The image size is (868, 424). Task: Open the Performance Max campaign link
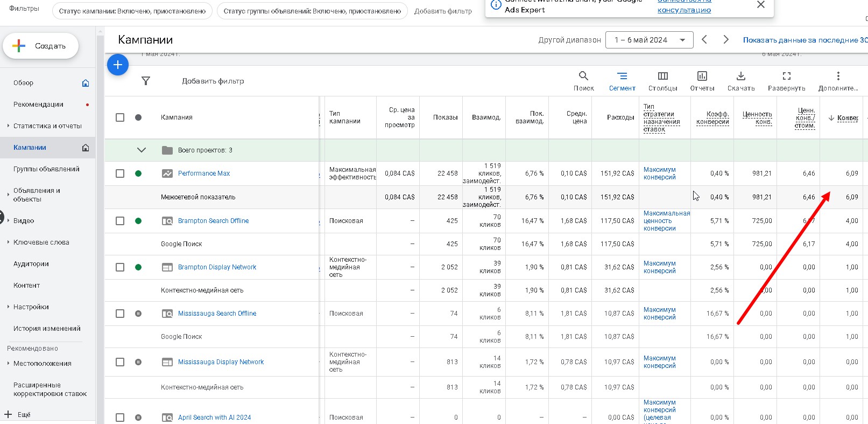coord(204,173)
